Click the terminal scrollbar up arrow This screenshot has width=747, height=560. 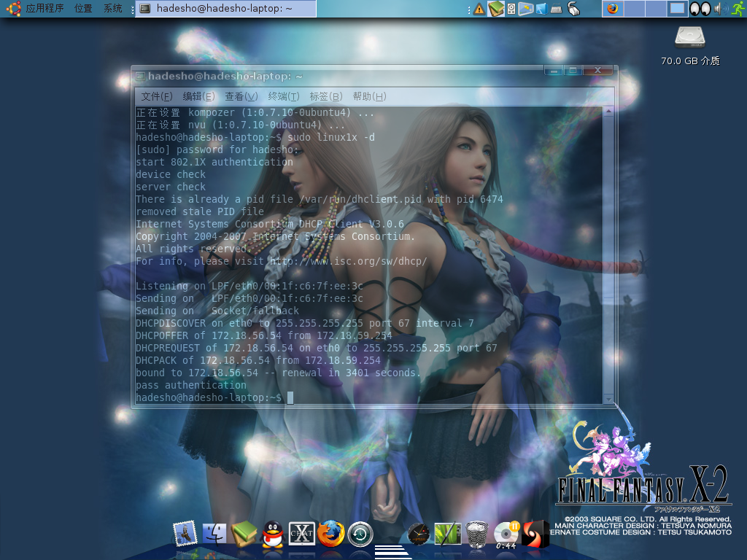pos(608,111)
